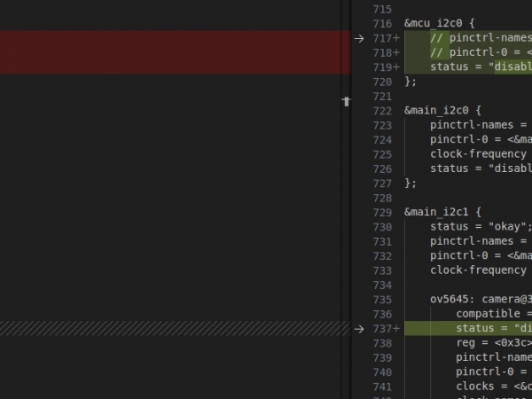Click the revert arrow beside line 717

[x=358, y=39]
